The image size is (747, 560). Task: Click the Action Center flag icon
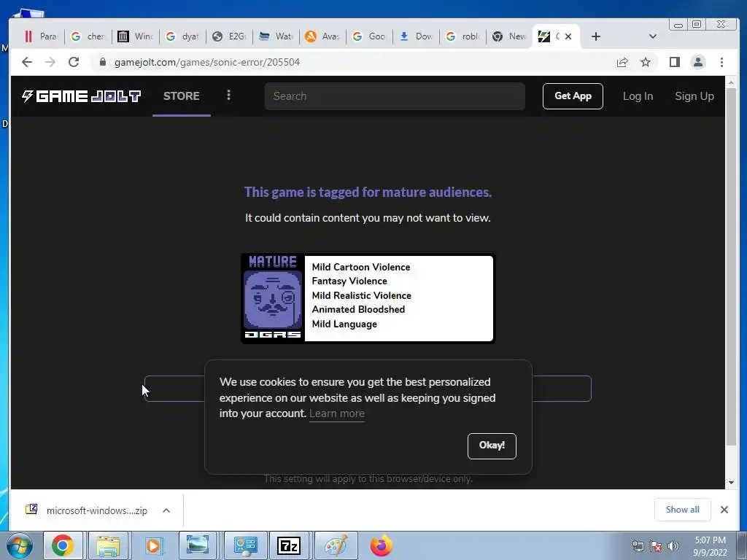tap(656, 546)
